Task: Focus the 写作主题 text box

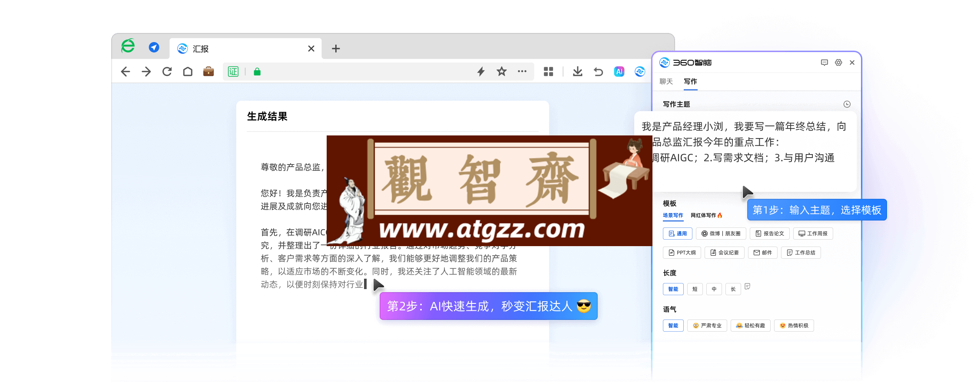Action: click(745, 151)
